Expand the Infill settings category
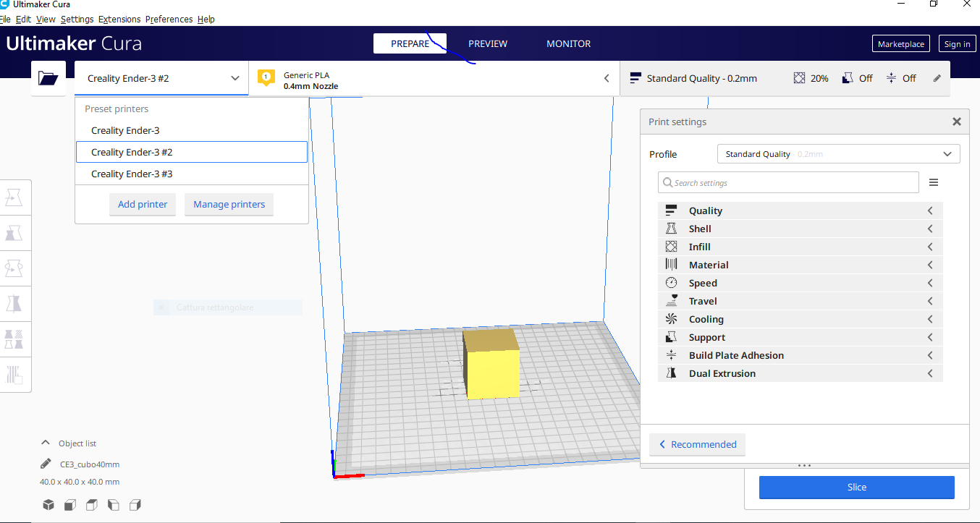Viewport: 980px width, 523px height. click(x=801, y=247)
